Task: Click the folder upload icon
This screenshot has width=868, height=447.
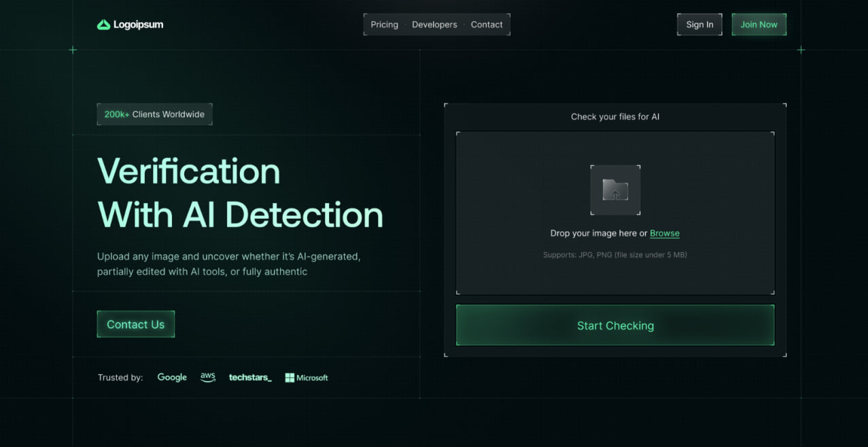Action: (615, 190)
